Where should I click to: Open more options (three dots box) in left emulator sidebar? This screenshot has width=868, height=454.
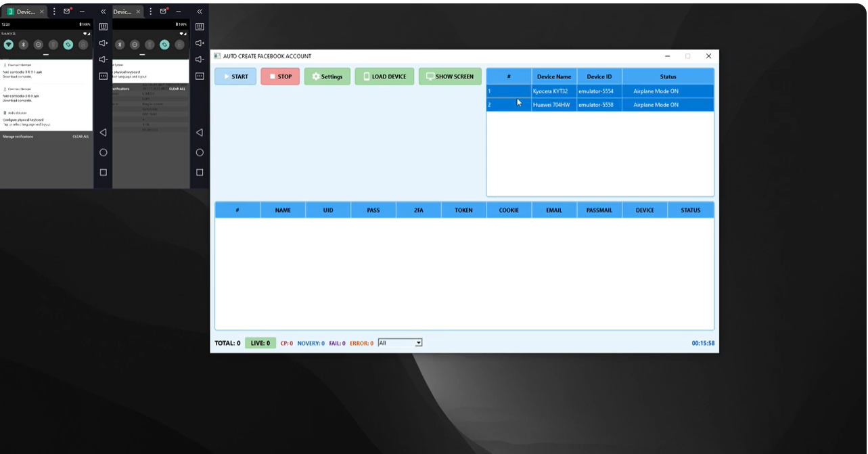(x=104, y=76)
